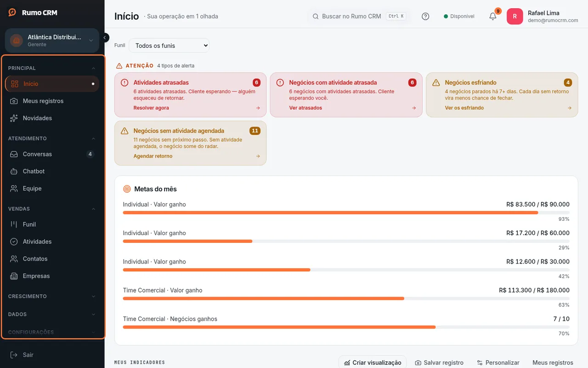This screenshot has height=368, width=588.
Task: Click the Ver os esfriando link
Action: (464, 108)
